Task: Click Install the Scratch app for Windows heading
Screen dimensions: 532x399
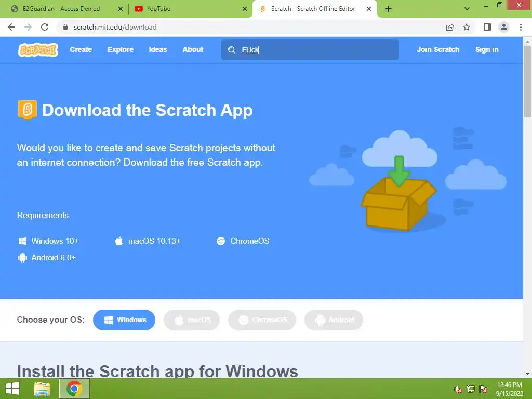Action: point(157,371)
